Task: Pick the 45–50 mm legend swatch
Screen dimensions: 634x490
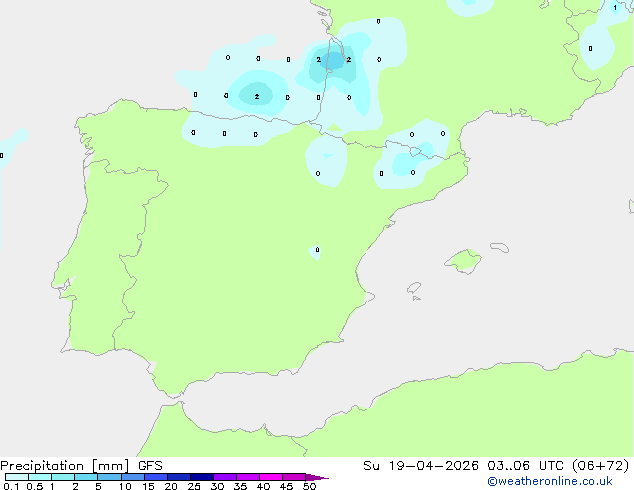Action: click(294, 477)
